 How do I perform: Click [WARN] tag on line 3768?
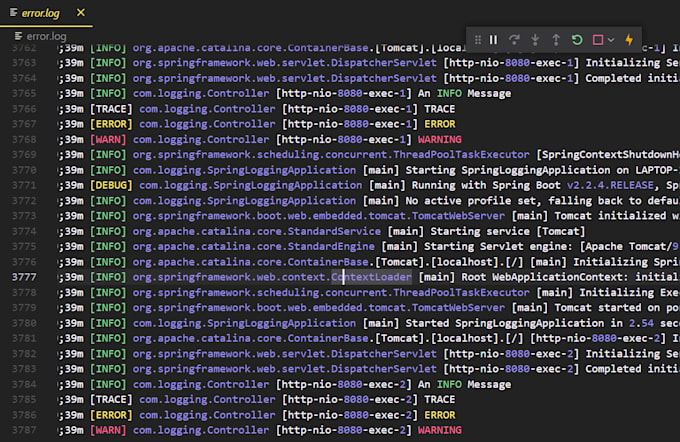pos(108,139)
